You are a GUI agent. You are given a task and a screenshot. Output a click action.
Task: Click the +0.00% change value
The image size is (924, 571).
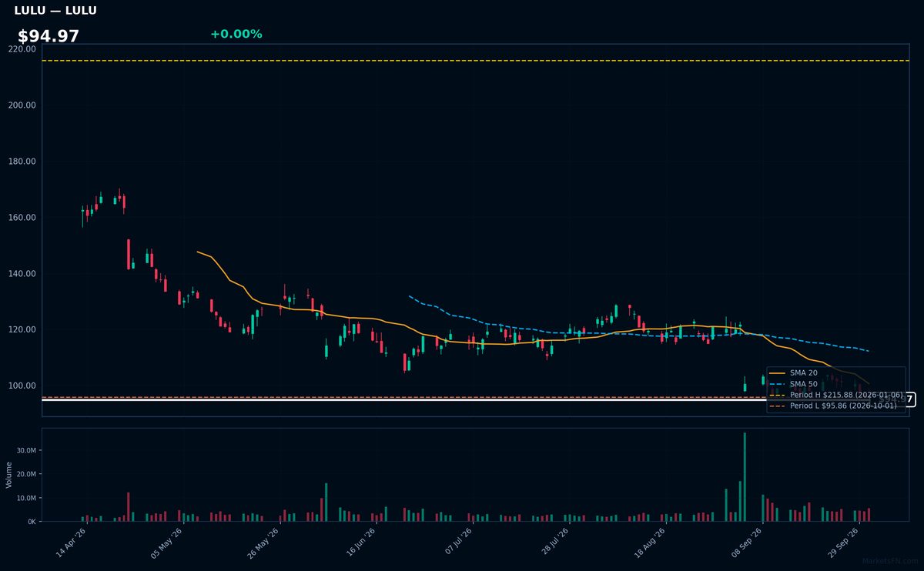pyautogui.click(x=236, y=34)
